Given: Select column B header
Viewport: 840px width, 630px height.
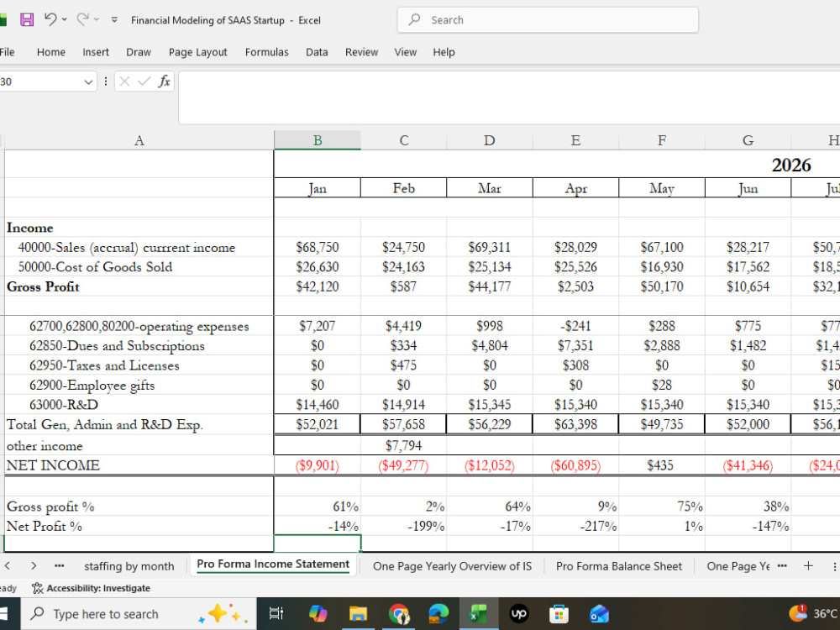Looking at the screenshot, I should pos(318,140).
